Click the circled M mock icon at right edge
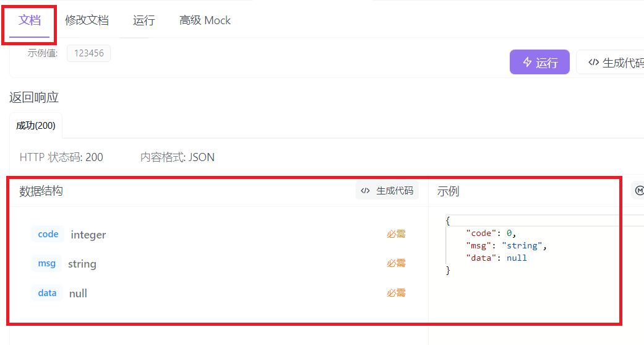 click(640, 190)
